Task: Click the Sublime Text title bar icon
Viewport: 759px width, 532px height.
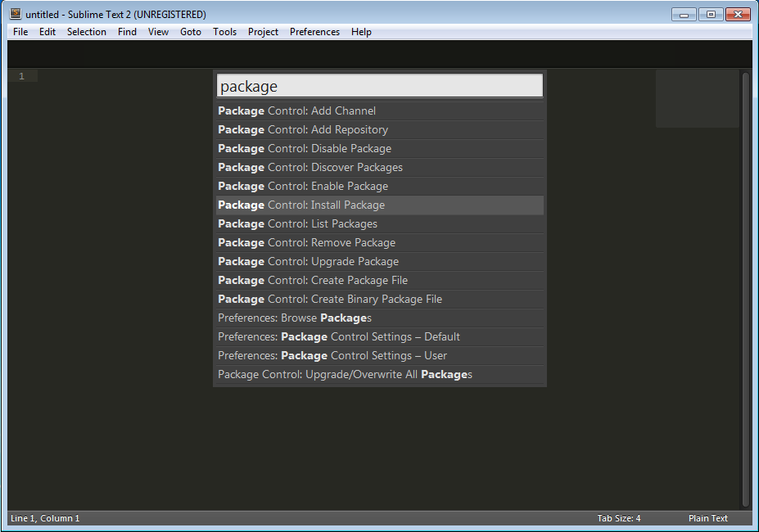Action: coord(16,14)
